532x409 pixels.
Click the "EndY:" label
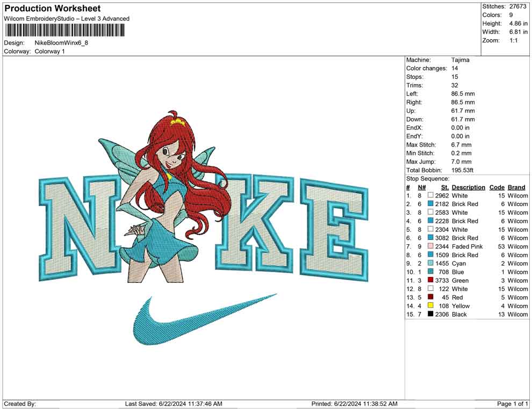click(x=414, y=136)
